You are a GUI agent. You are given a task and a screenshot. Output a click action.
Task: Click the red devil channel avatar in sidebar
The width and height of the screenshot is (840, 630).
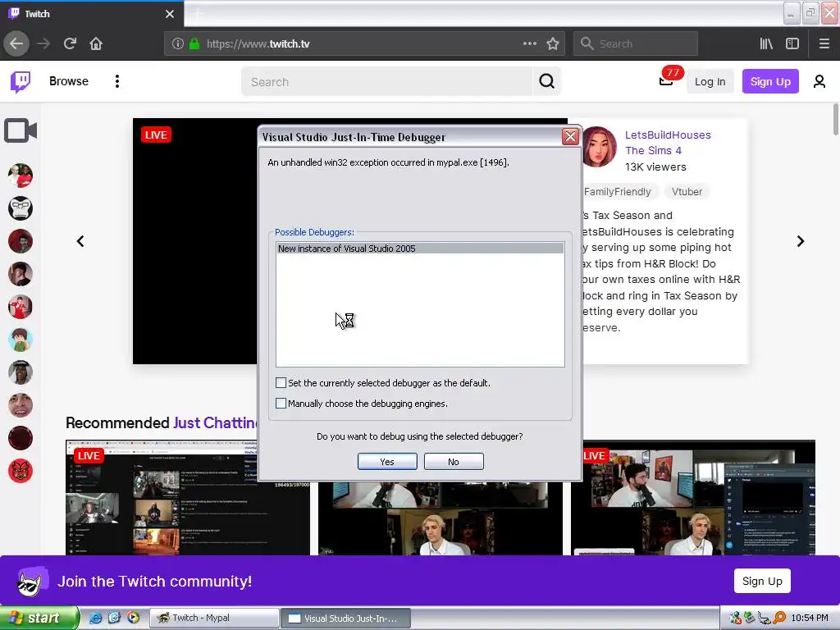[21, 472]
